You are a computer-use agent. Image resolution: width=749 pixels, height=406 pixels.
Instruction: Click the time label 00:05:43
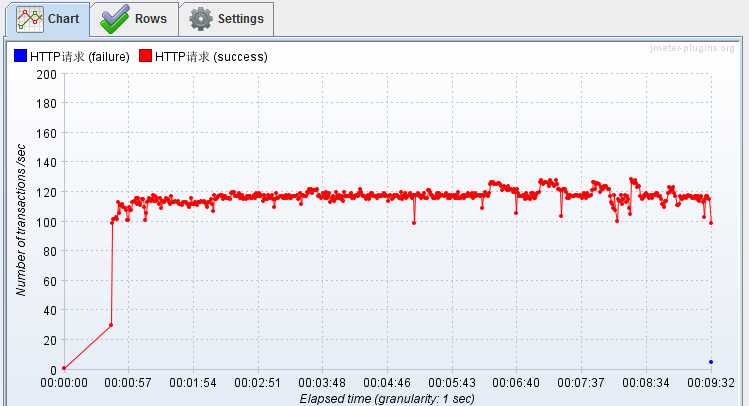(452, 383)
